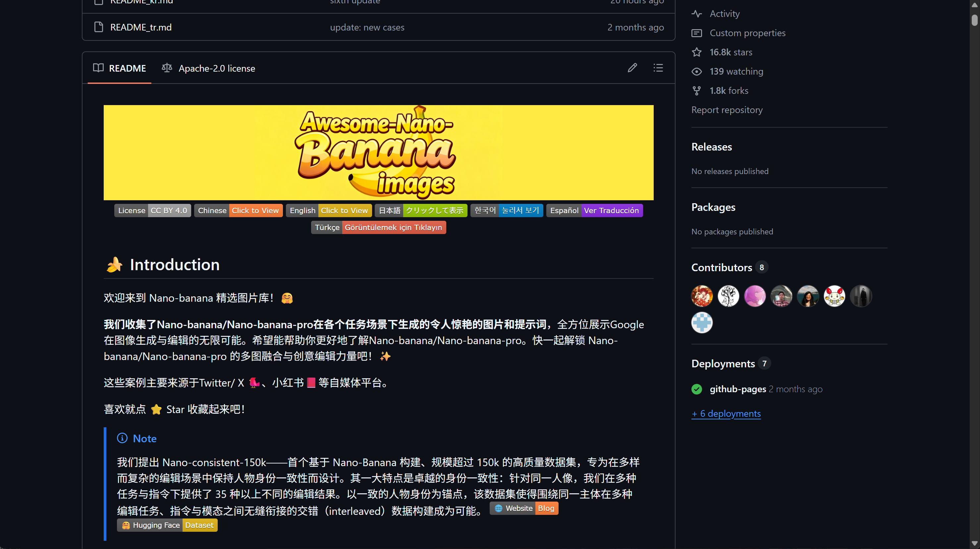Viewport: 980px width, 549px height.
Task: Click the '2 months ago' README_tr.md timestamp
Action: tap(635, 28)
